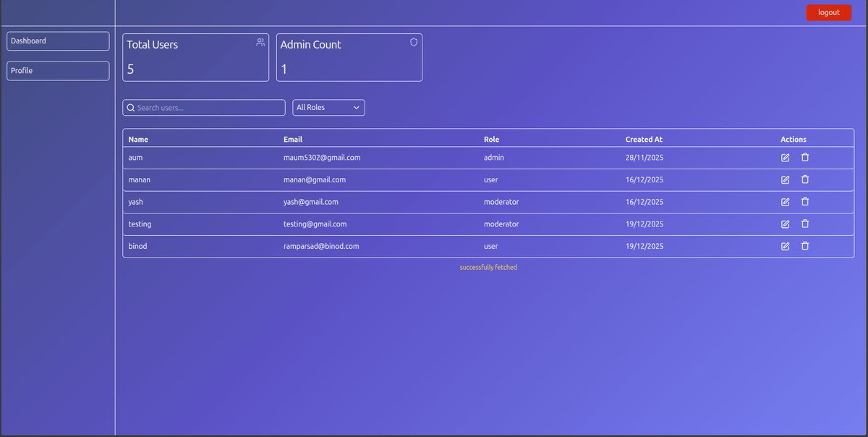Open edit icon in yash row
Viewport: 868px width, 437px height.
pos(786,202)
